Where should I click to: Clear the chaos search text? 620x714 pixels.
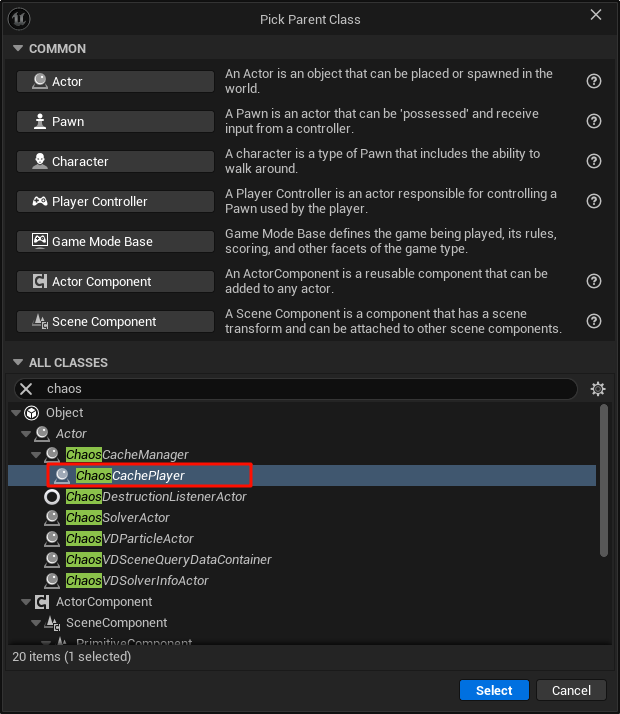(26, 389)
